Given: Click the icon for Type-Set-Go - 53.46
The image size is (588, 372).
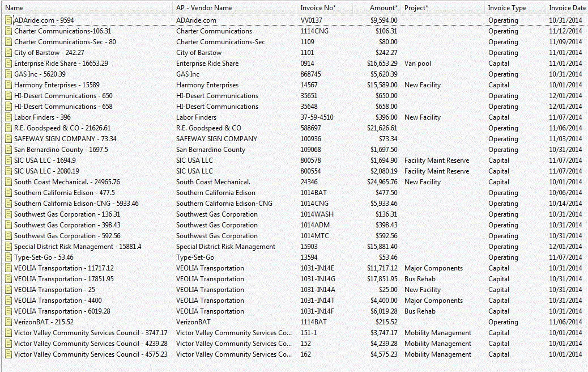Looking at the screenshot, I should coord(8,257).
